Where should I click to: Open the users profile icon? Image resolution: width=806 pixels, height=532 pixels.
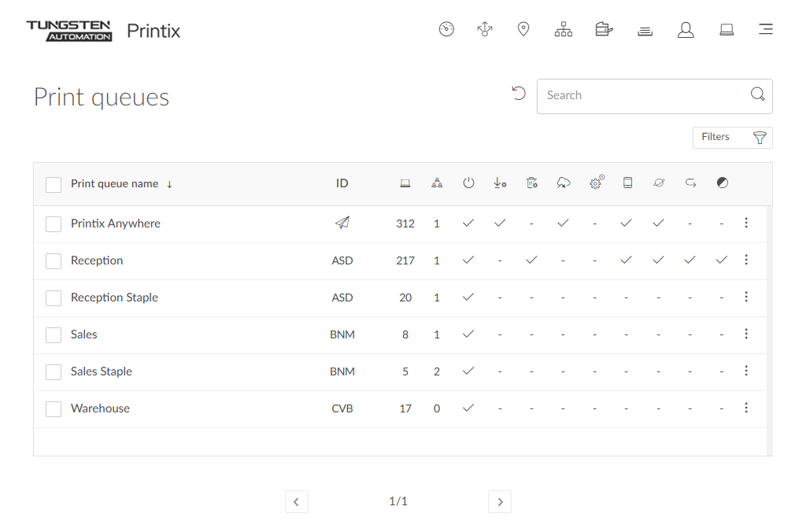tap(686, 30)
